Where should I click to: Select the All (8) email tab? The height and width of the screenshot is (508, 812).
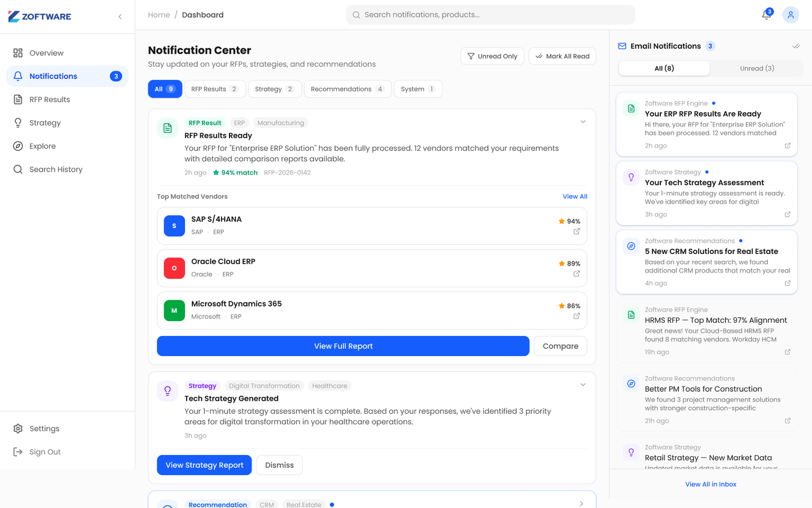tap(664, 68)
